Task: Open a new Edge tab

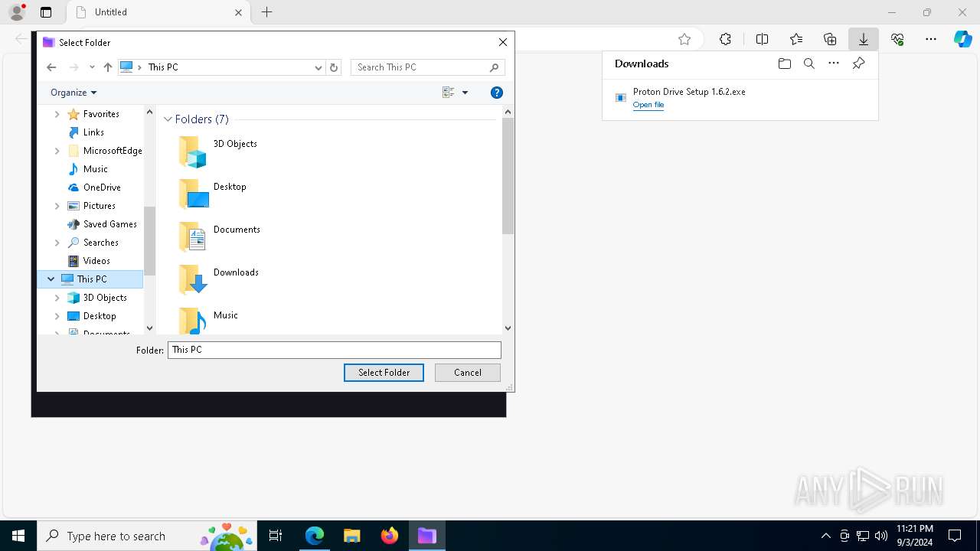Action: (x=266, y=12)
